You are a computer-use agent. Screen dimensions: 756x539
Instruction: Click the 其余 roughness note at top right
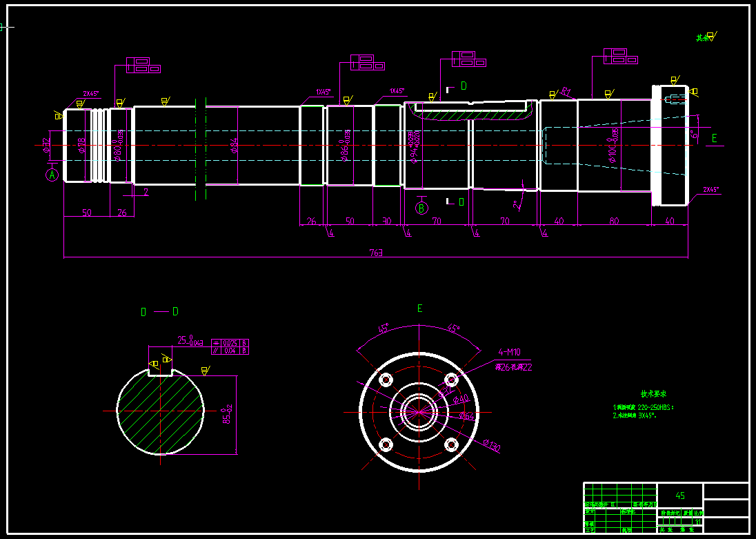click(706, 37)
